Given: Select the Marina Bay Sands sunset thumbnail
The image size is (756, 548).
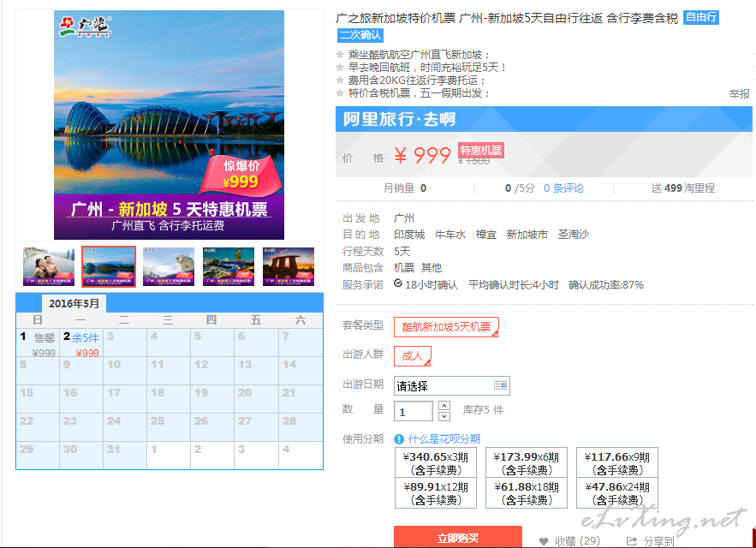Looking at the screenshot, I should [x=289, y=266].
